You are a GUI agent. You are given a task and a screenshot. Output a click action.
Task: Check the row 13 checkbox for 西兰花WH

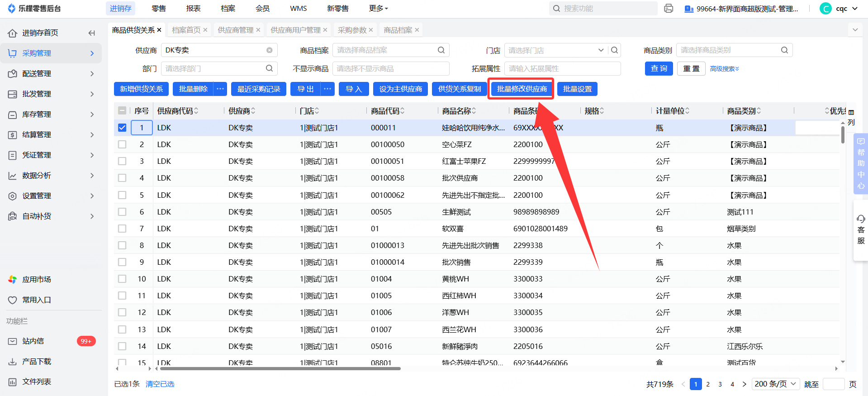pos(122,329)
